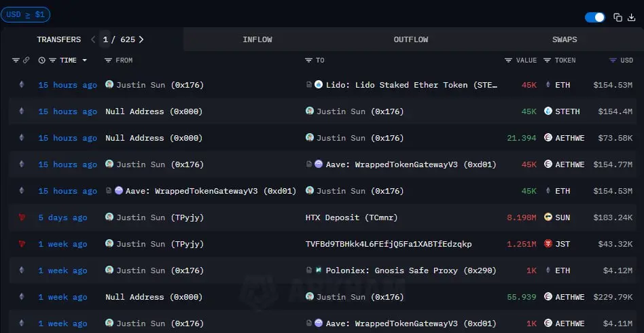The height and width of the screenshot is (333, 644).
Task: Open Poloniex: Gnosis Safe Proxy (0x290)
Action: 411,270
